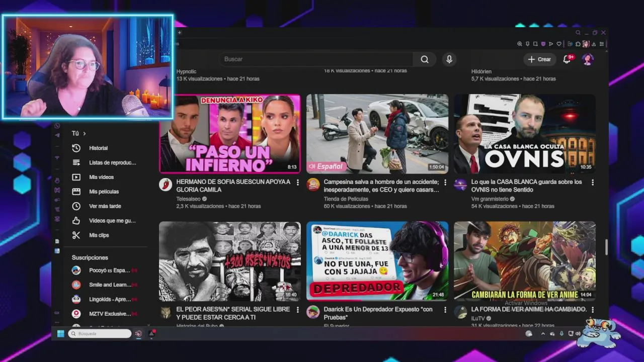
Task: Open the browser downloads icon
Action: [x=594, y=44]
